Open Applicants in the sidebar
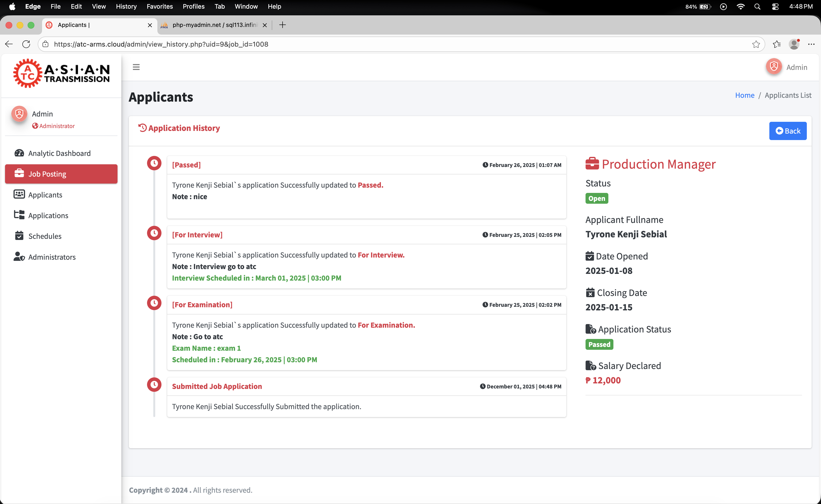 pyautogui.click(x=45, y=195)
